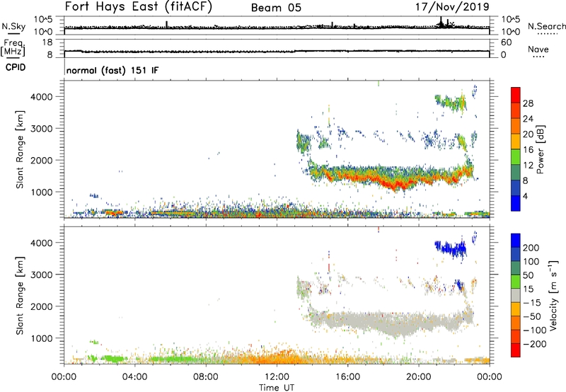
Task: Click the date '17/Nov/2019'
Action: click(452, 7)
